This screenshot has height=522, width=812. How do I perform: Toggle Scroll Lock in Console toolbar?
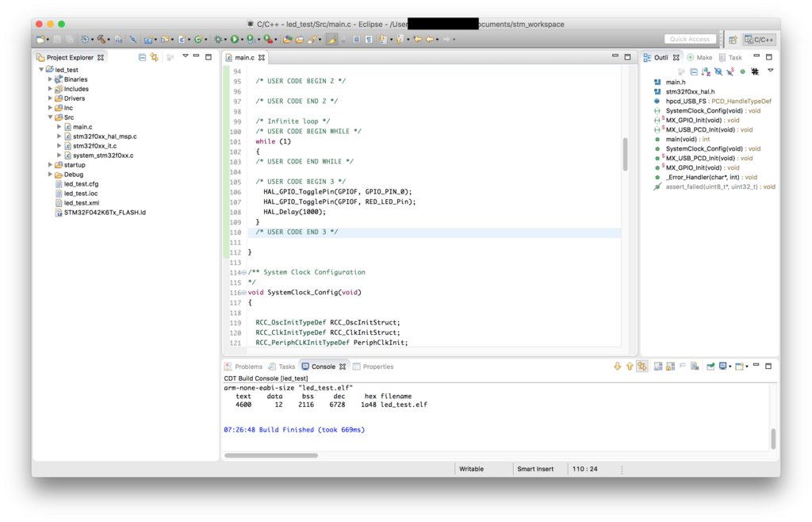click(x=670, y=367)
